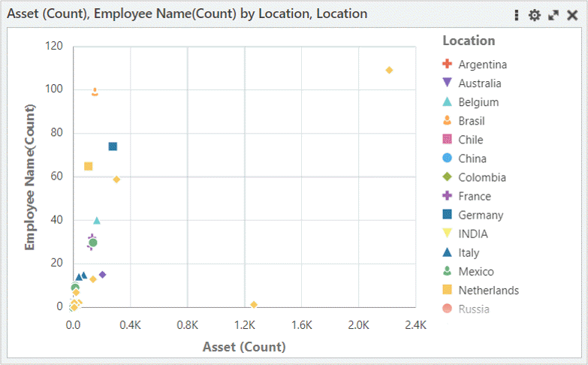Click the 60 y-axis label
Viewport: 588px width, 365px height.
[56, 176]
